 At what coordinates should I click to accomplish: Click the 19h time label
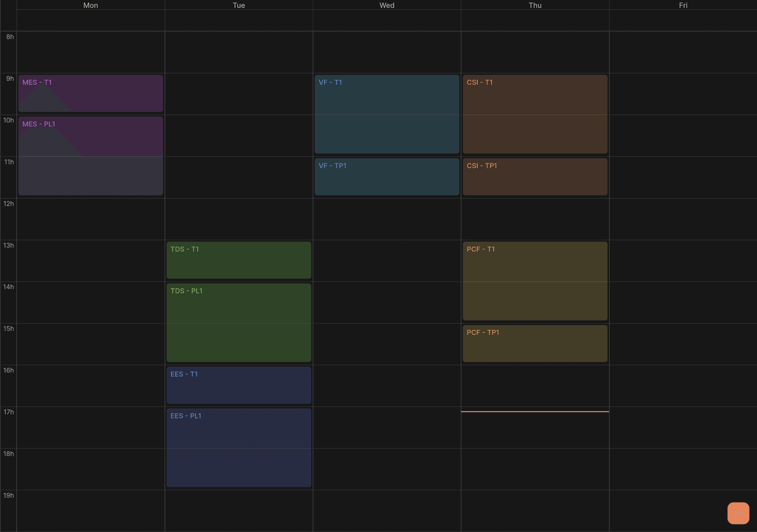pos(8,495)
